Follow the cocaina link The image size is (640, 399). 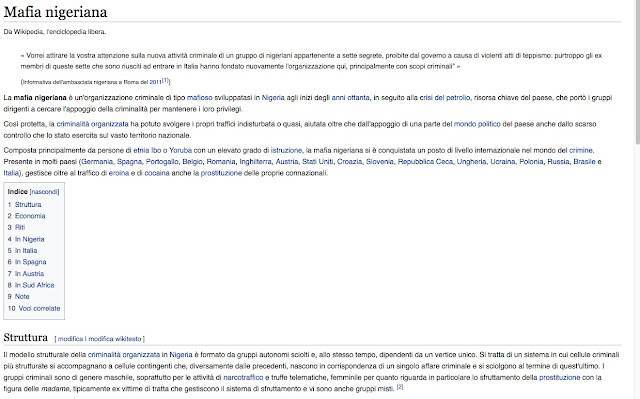tap(157, 173)
